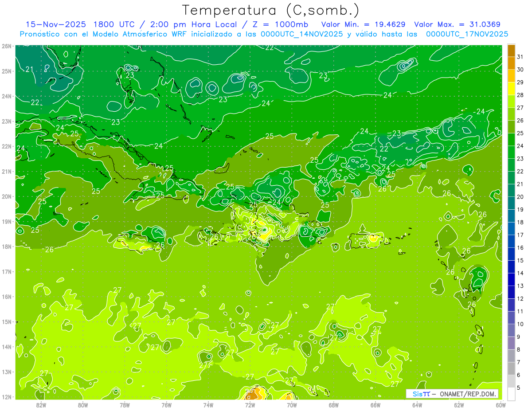The height and width of the screenshot is (411, 532).
Task: Click the 62W longitude axis label
Action: coord(459,405)
